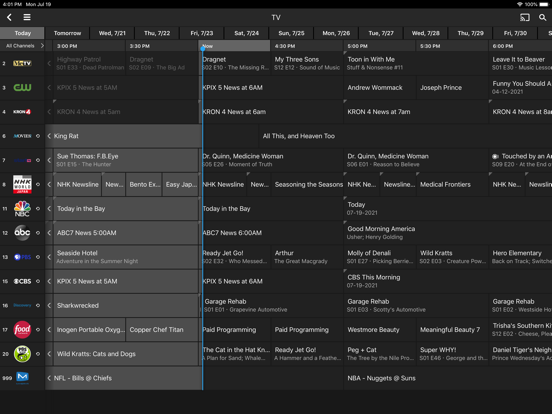Image resolution: width=552 pixels, height=414 pixels.
Task: Tap the Now time marker
Action: tap(234, 46)
